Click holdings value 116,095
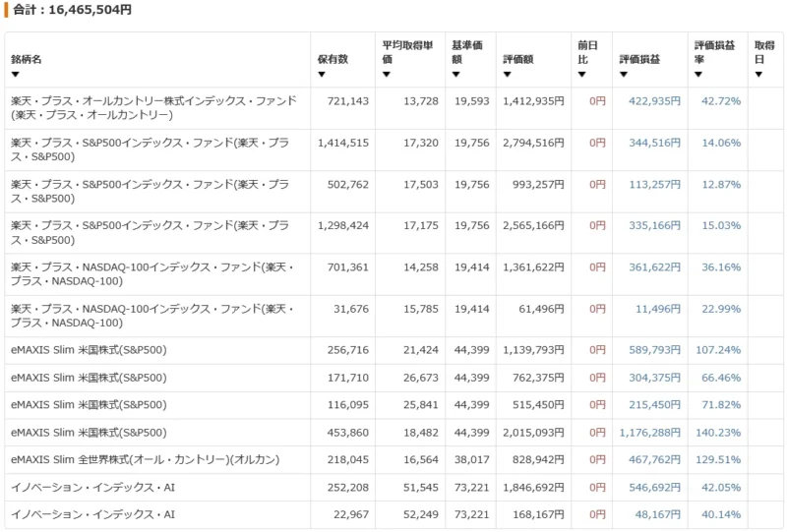 [348, 404]
